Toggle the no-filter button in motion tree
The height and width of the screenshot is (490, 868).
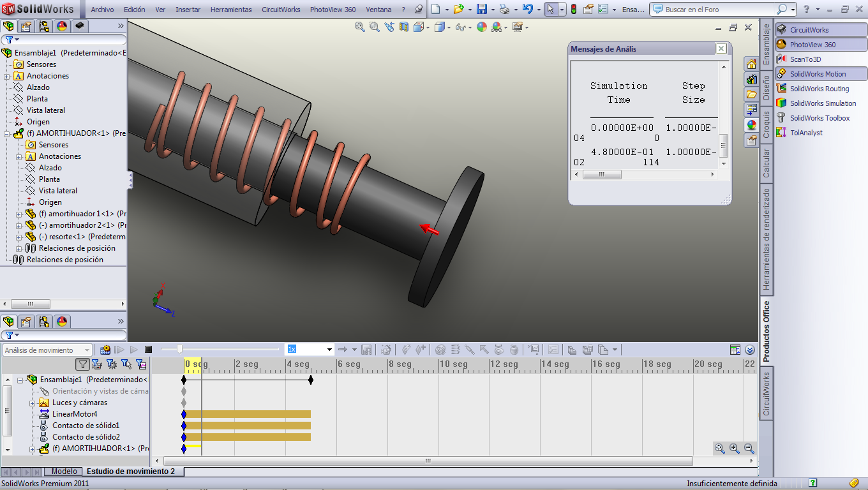click(82, 364)
